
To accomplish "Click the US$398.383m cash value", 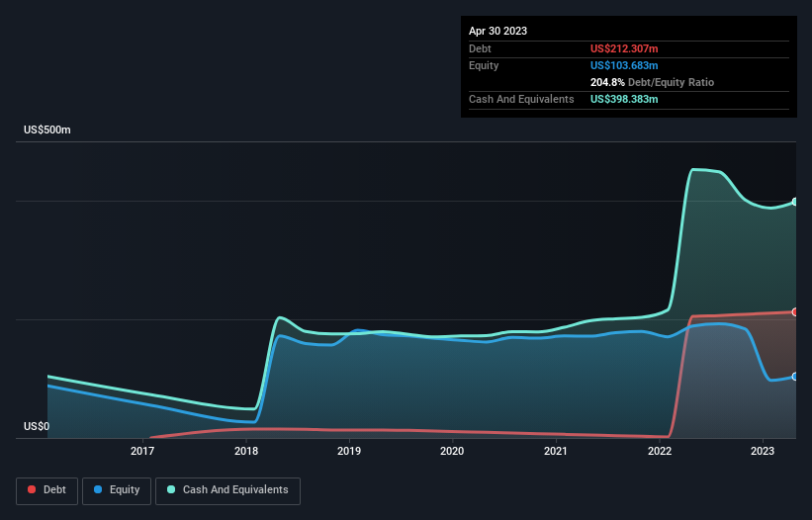I will 624,99.
